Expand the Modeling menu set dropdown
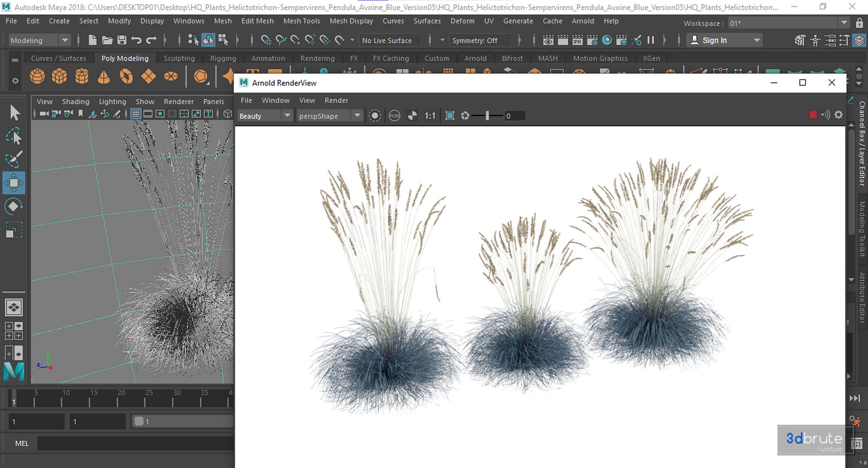Image resolution: width=868 pixels, height=468 pixels. pyautogui.click(x=65, y=40)
